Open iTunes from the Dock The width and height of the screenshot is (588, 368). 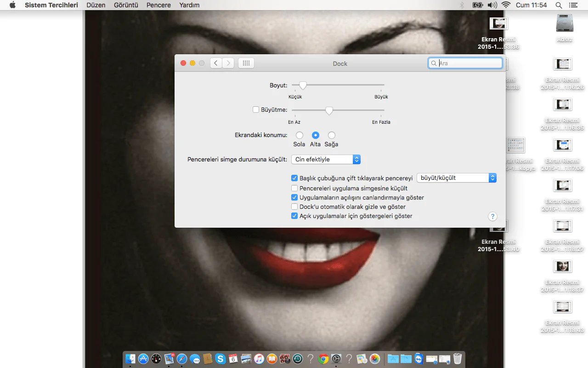259,359
